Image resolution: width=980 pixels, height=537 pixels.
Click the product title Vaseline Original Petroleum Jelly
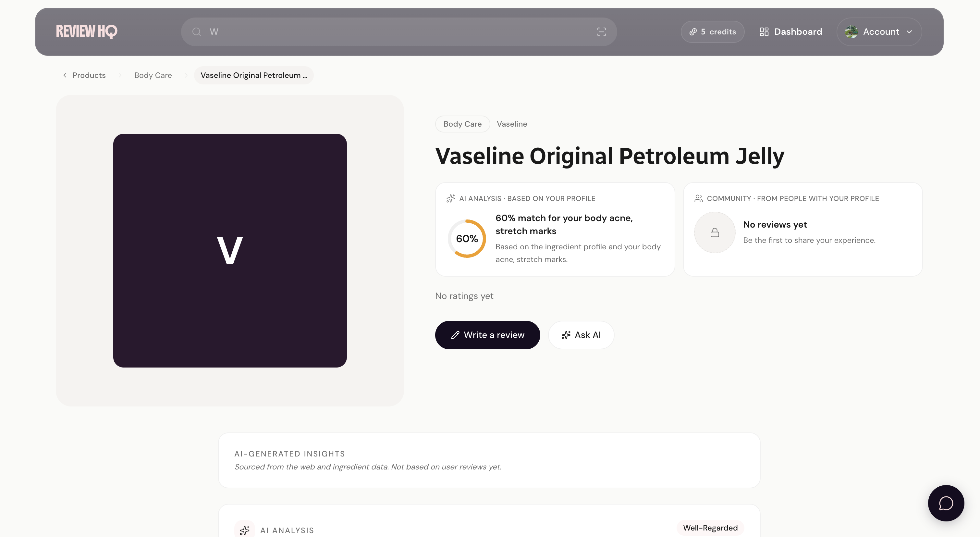[609, 156]
